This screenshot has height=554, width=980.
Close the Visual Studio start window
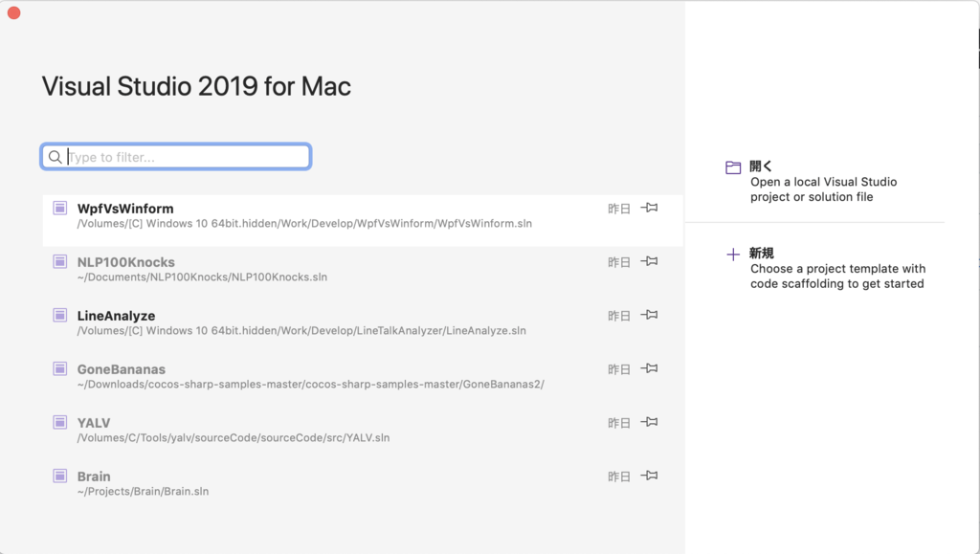13,13
